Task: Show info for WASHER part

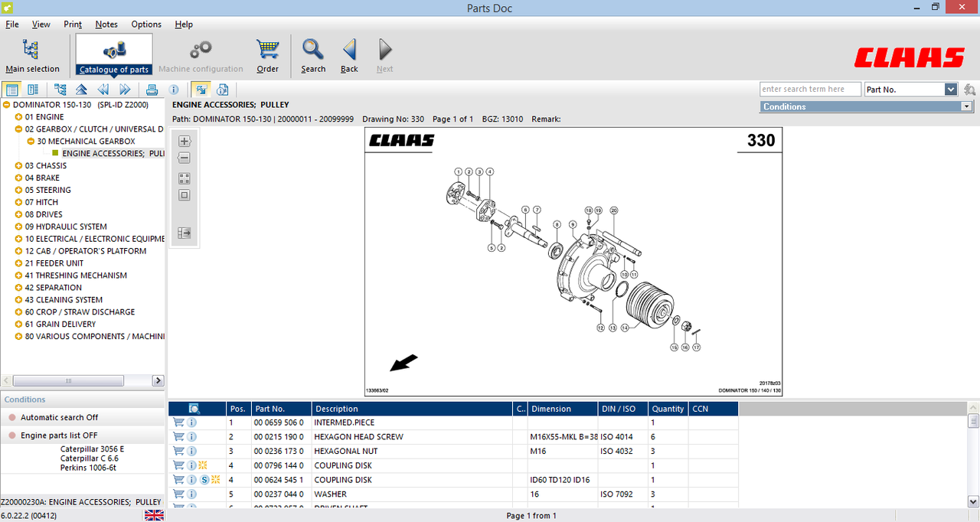Action: (x=192, y=494)
